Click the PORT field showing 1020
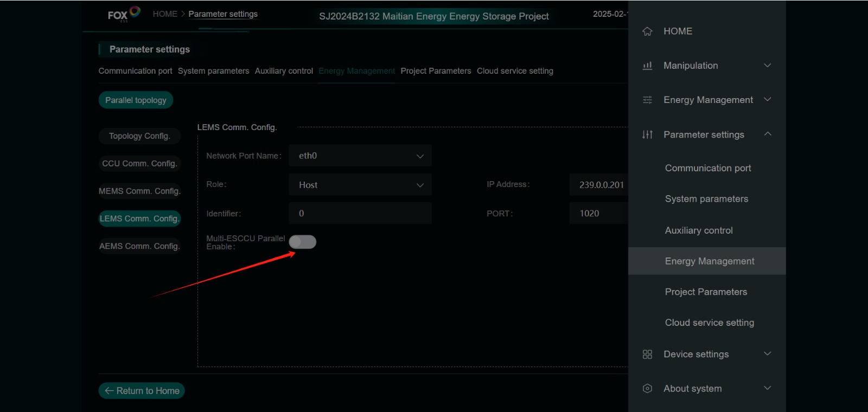 (x=599, y=214)
